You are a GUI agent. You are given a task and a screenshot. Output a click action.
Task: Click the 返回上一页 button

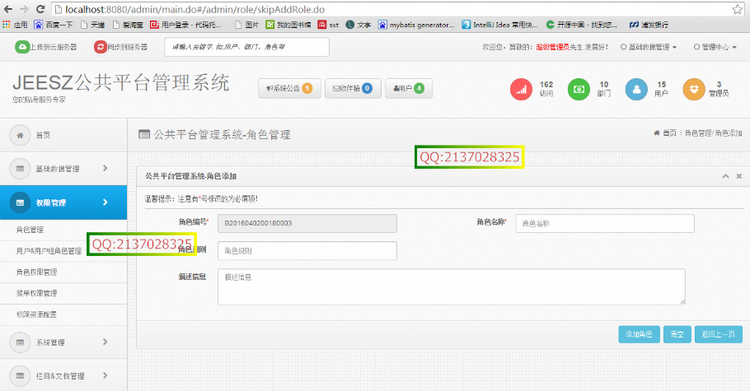pos(718,334)
